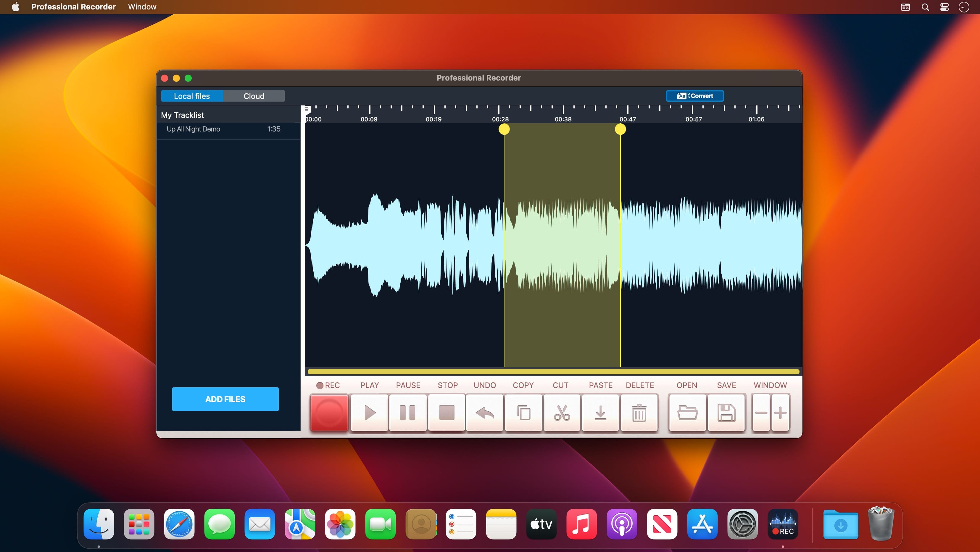Viewport: 980px width, 552px height.
Task: Undo the last edit with arrow icon
Action: click(485, 413)
